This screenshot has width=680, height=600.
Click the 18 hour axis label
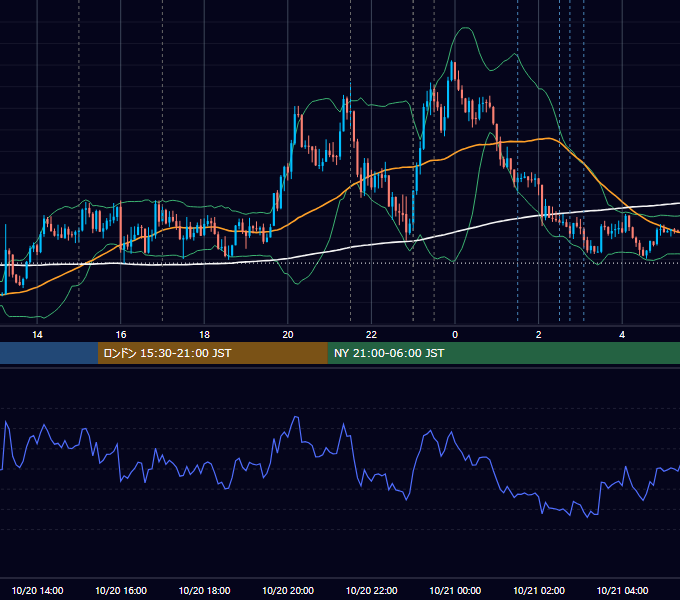[x=204, y=335]
